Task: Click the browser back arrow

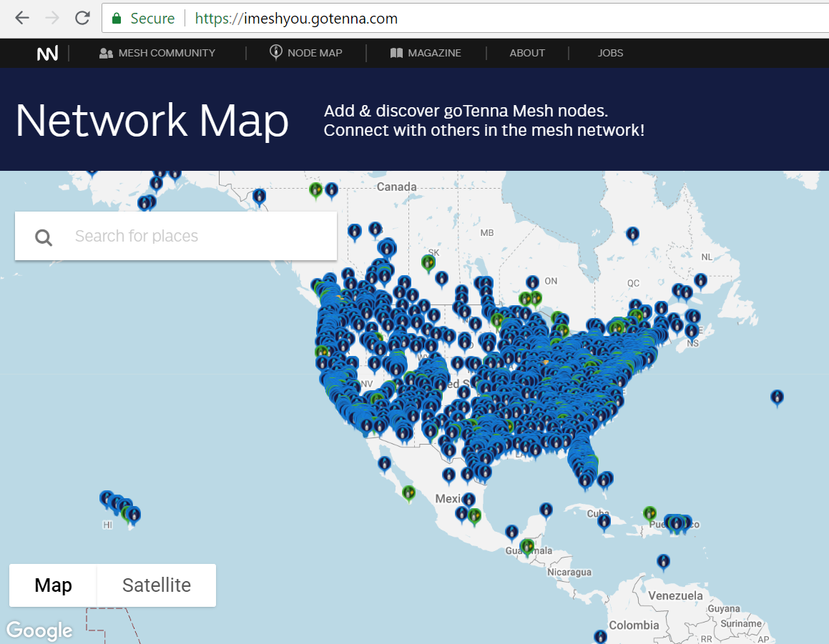Action: (x=22, y=19)
